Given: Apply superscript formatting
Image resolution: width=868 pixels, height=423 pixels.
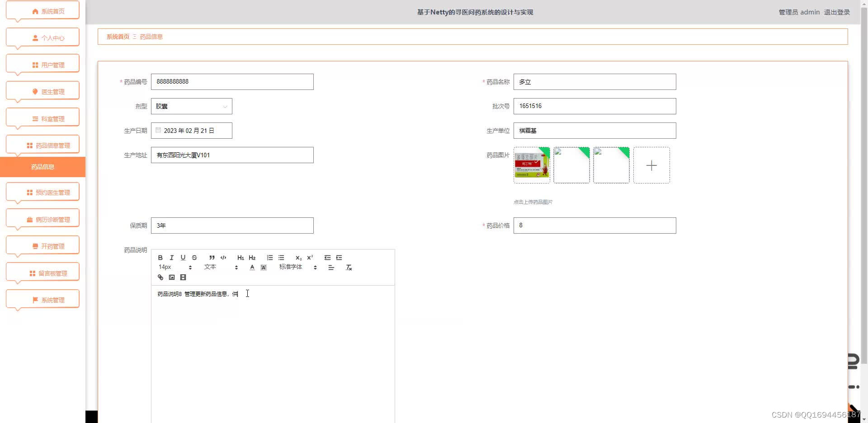Looking at the screenshot, I should (310, 258).
